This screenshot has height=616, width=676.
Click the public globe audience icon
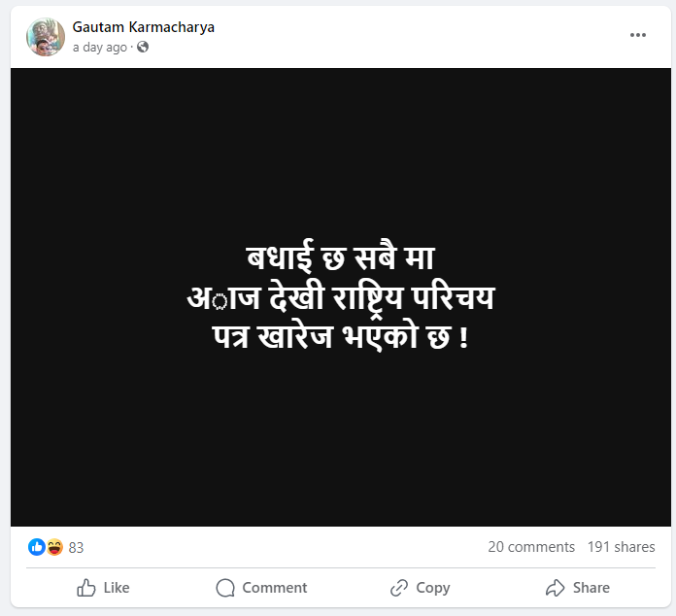click(x=143, y=47)
